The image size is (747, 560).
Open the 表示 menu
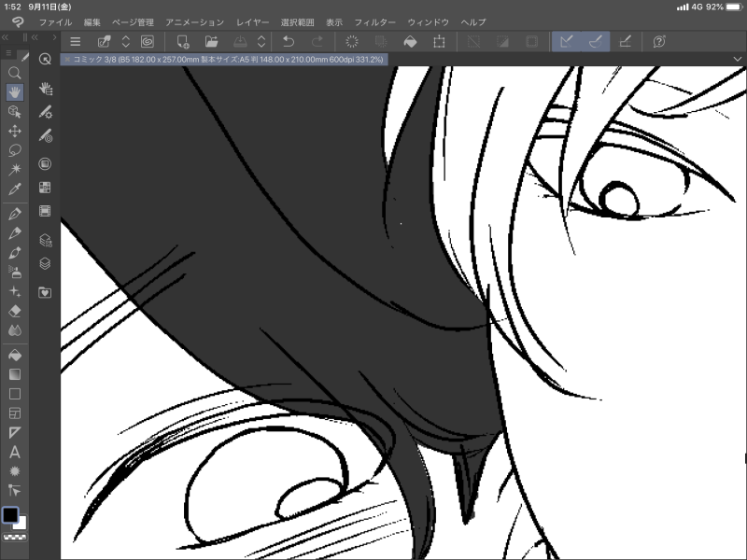click(334, 22)
